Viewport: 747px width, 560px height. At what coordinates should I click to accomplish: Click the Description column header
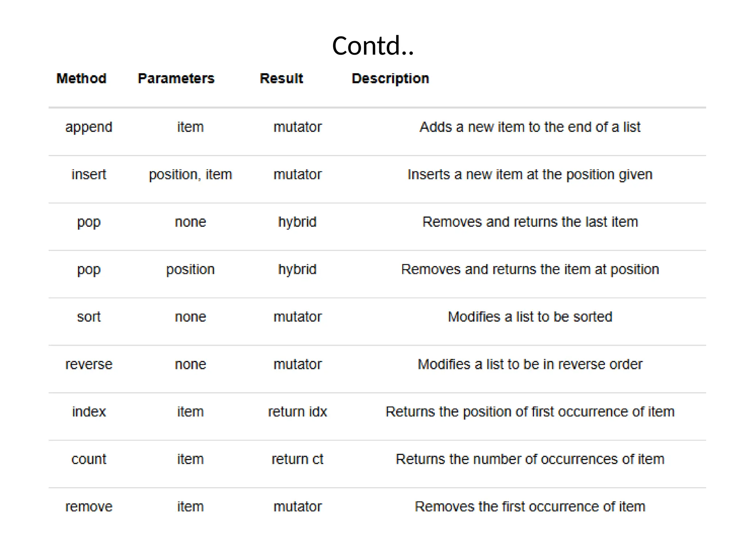coord(390,78)
